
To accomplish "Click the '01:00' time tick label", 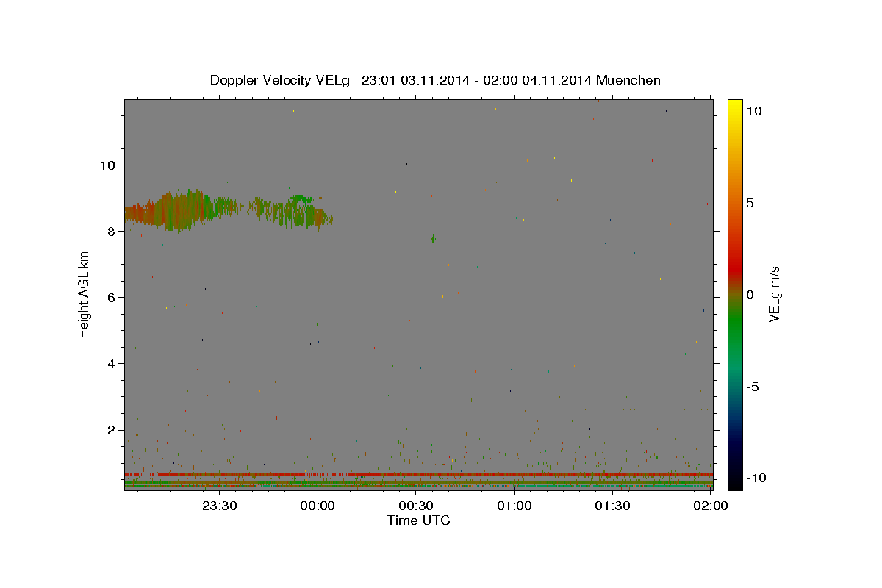I will tap(514, 506).
